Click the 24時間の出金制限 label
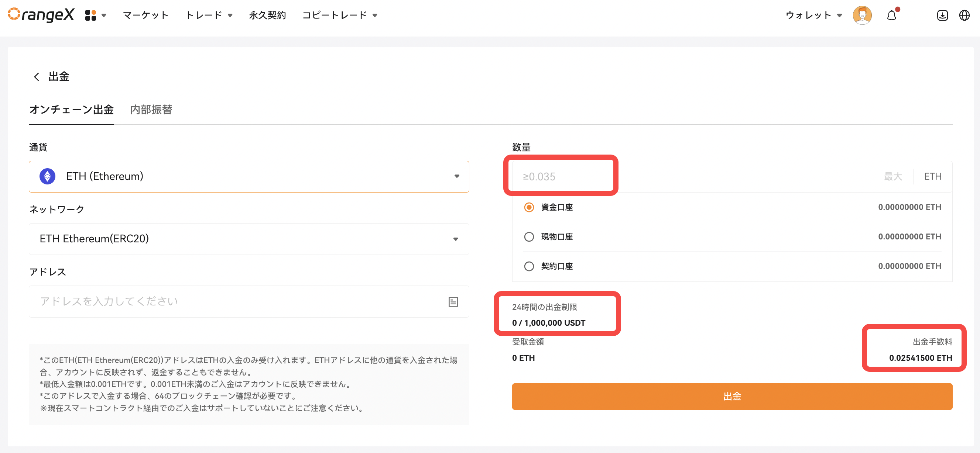 click(544, 307)
